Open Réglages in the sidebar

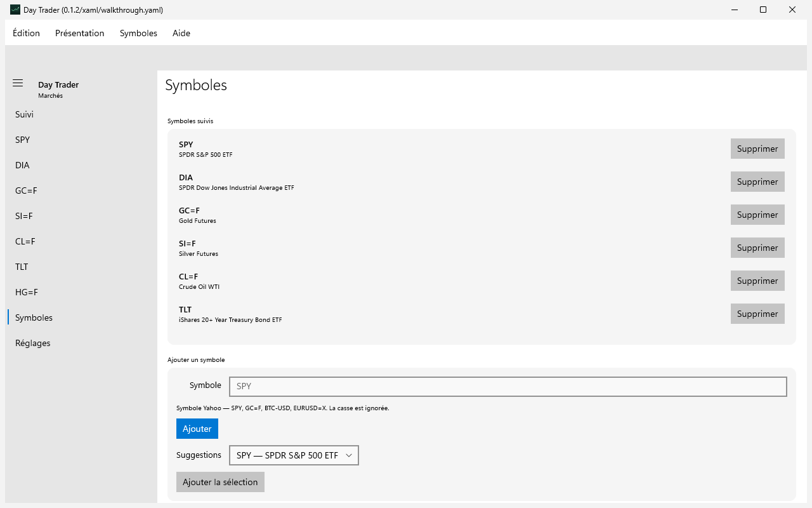81,343
